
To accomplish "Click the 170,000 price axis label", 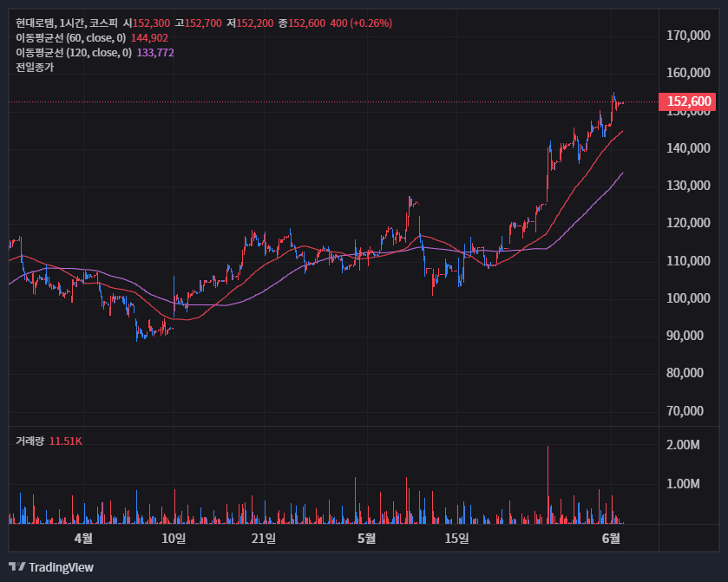I will pyautogui.click(x=688, y=36).
